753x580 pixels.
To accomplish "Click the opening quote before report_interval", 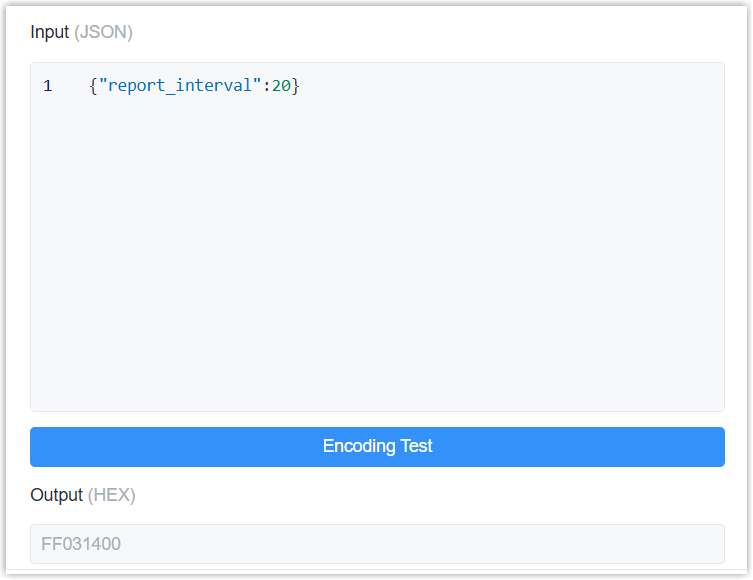I will click(x=102, y=86).
